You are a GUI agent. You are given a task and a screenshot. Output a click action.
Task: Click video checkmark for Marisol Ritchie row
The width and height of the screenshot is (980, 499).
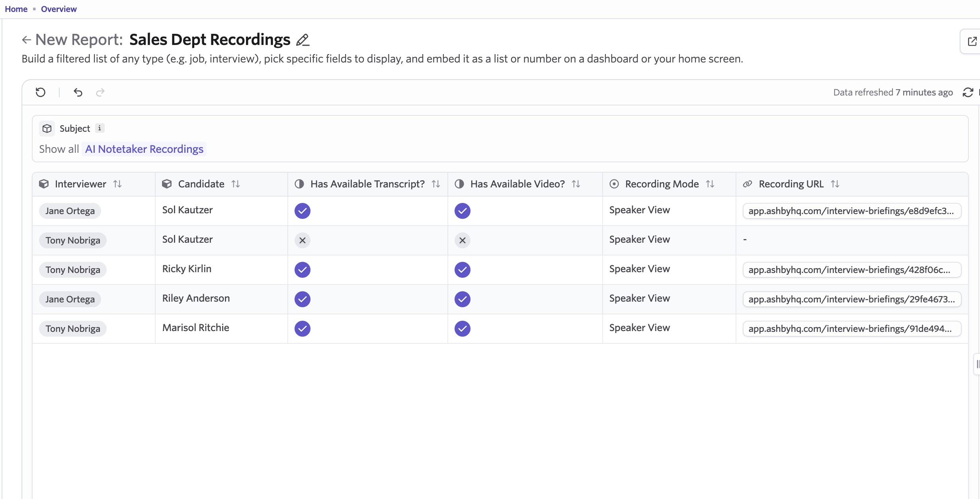[x=463, y=329]
